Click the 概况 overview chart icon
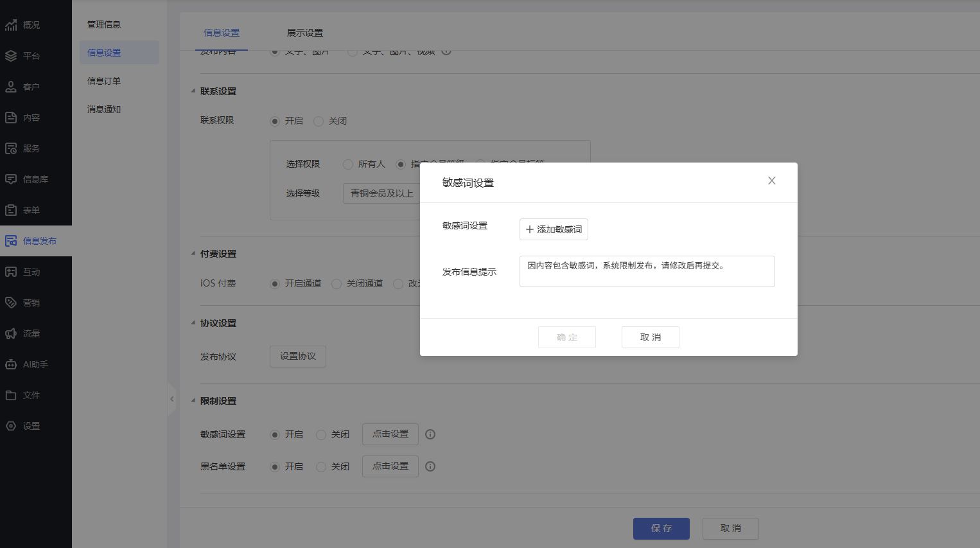980x548 pixels. [11, 25]
